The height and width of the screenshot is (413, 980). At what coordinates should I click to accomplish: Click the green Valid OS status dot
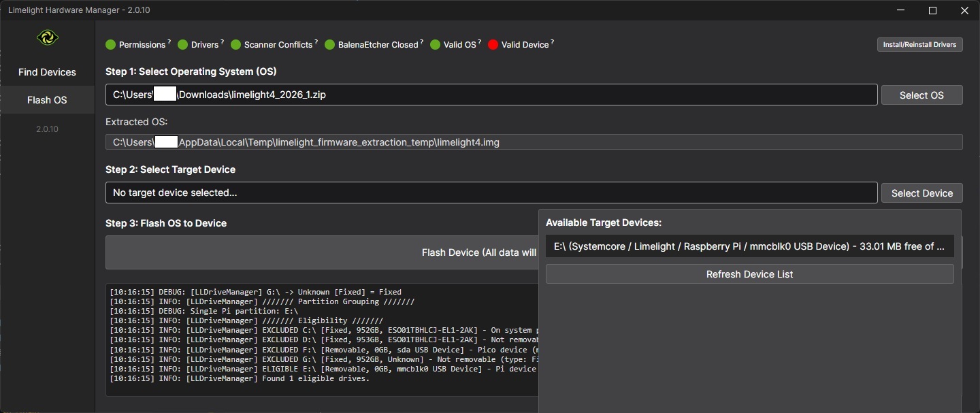click(436, 45)
